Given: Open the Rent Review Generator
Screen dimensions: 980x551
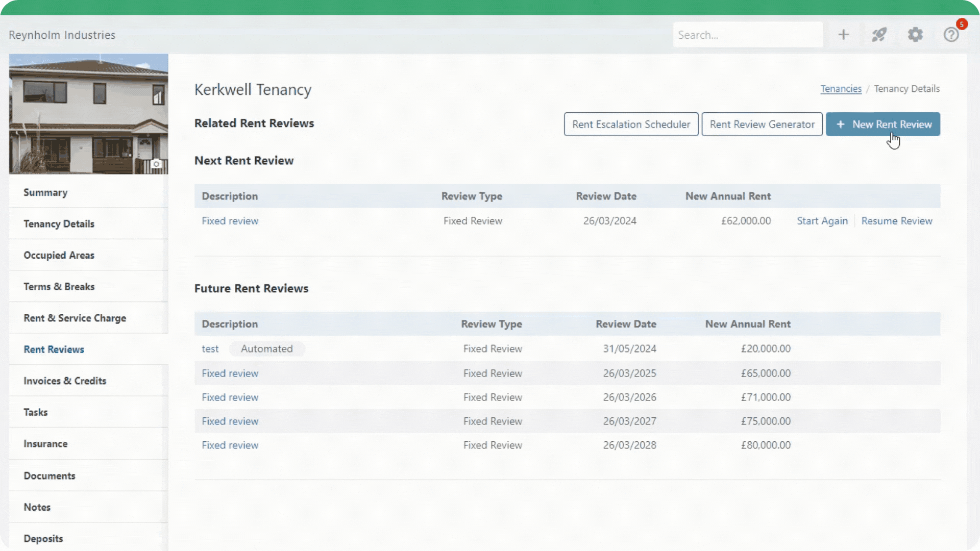Looking at the screenshot, I should click(762, 124).
